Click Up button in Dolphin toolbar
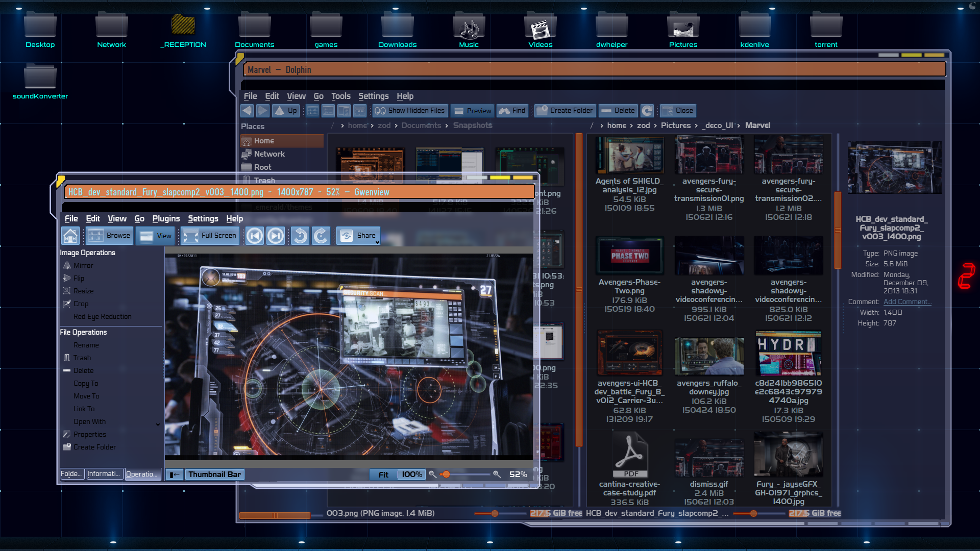Viewport: 980px width, 551px height. pos(285,111)
